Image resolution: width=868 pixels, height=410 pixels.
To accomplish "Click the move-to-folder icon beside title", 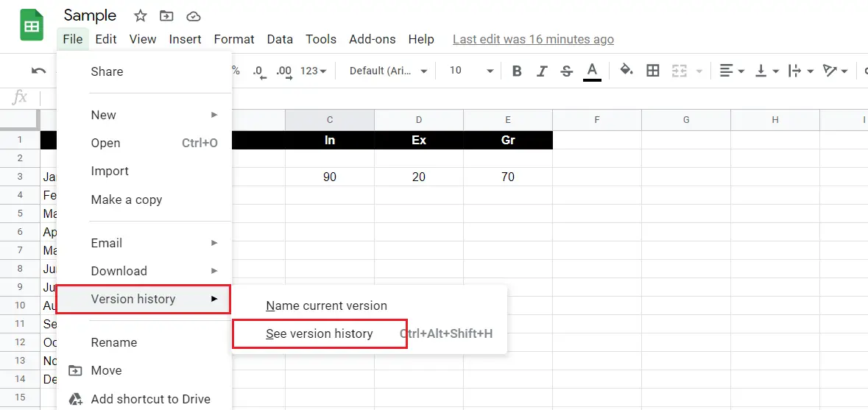I will pos(166,16).
